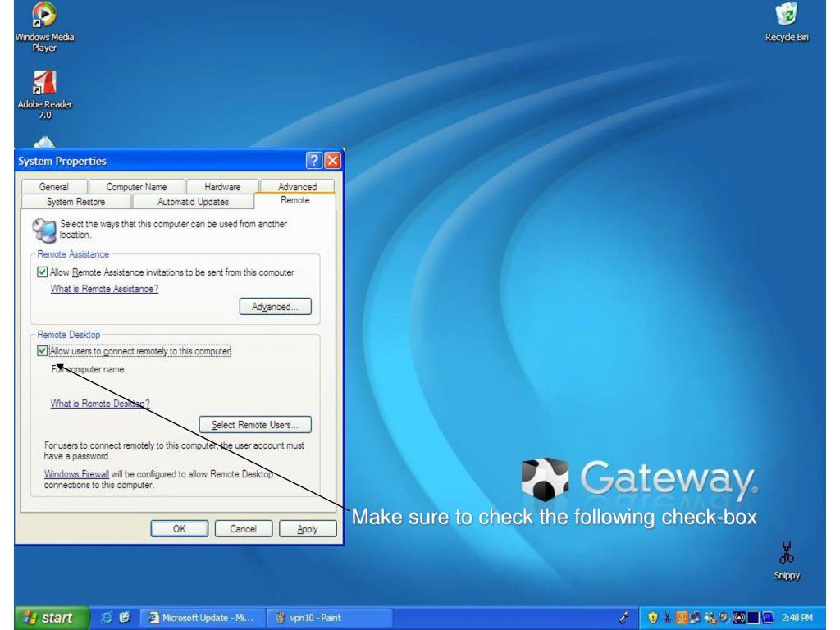Cancel the System Properties dialog
Image resolution: width=840 pixels, height=630 pixels.
(x=243, y=529)
